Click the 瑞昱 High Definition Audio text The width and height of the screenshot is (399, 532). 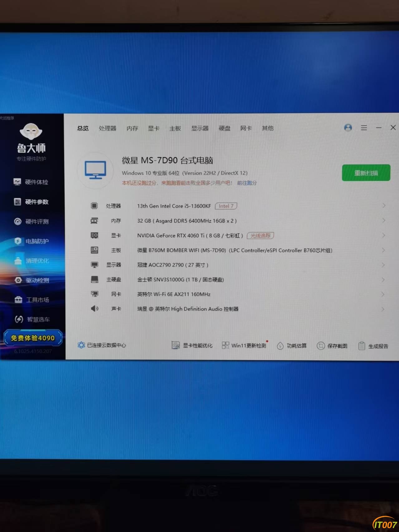(188, 309)
